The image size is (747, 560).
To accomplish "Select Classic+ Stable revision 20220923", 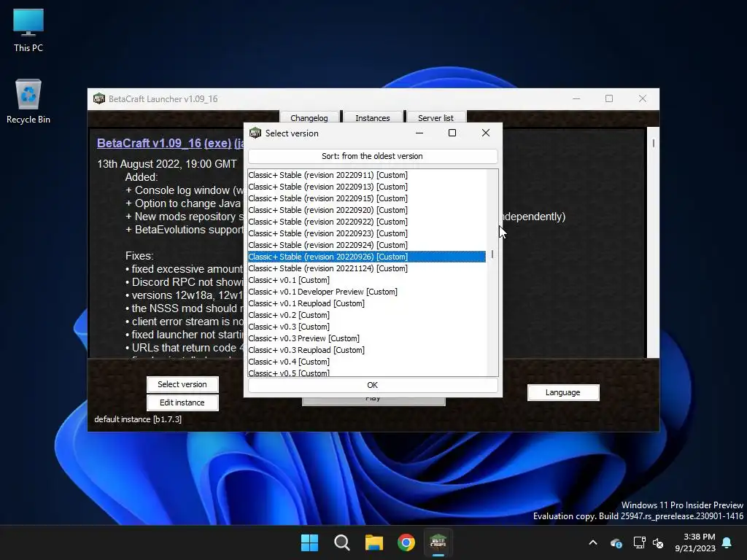I will 367,233.
